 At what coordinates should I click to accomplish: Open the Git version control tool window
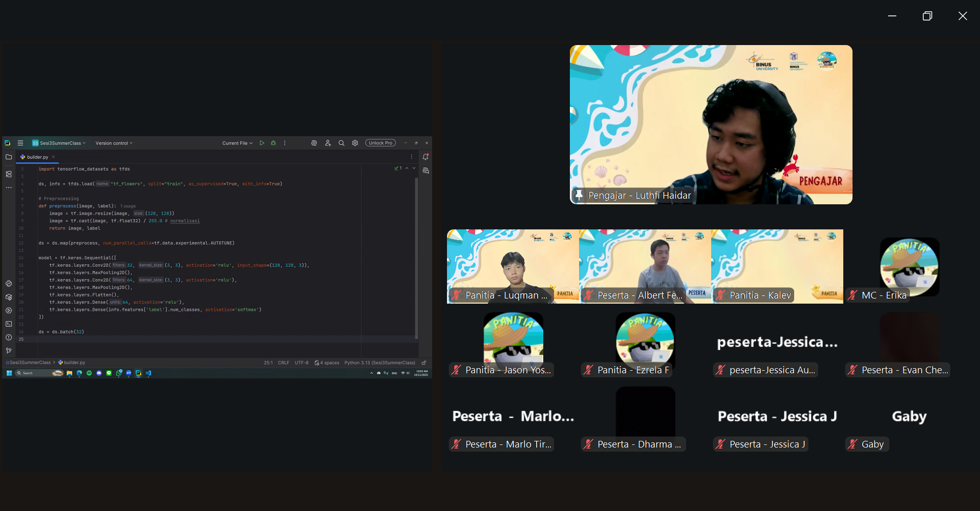click(9, 351)
